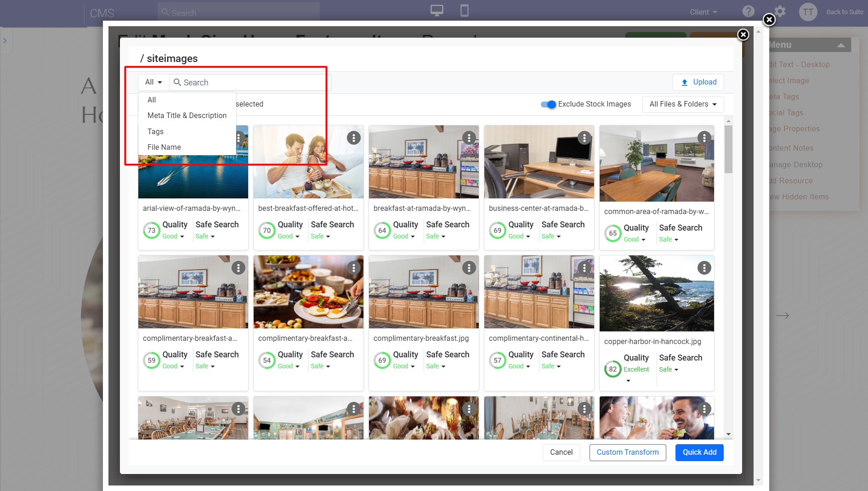Collapse the Menu panel arrow
Image resolution: width=868 pixels, height=491 pixels.
point(841,45)
